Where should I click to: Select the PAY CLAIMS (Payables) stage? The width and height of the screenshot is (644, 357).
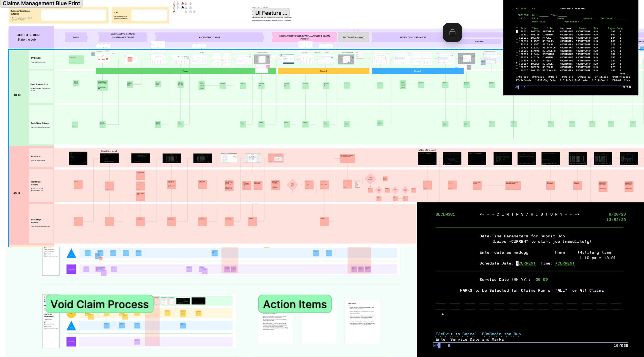[x=353, y=37]
